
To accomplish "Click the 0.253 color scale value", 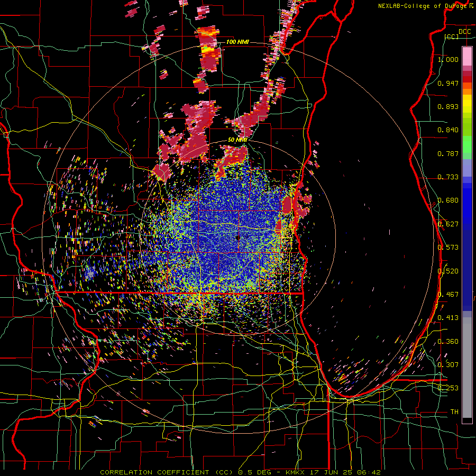I will pos(448,388).
